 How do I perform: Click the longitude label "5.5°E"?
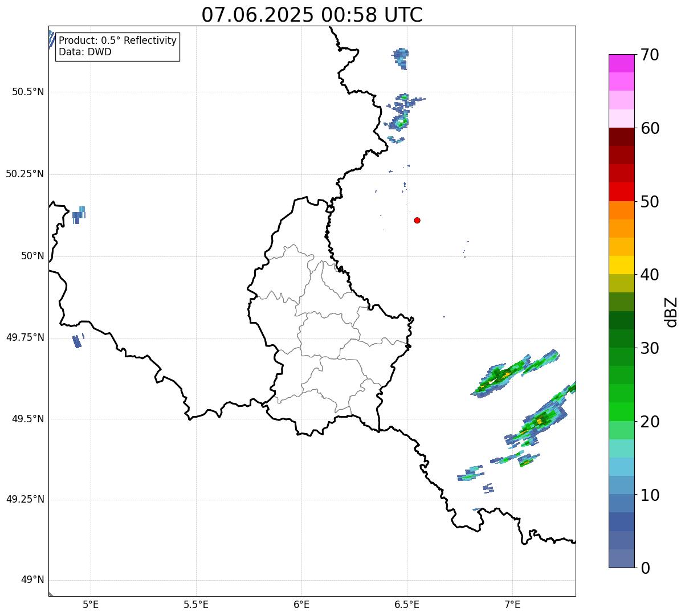click(x=196, y=605)
